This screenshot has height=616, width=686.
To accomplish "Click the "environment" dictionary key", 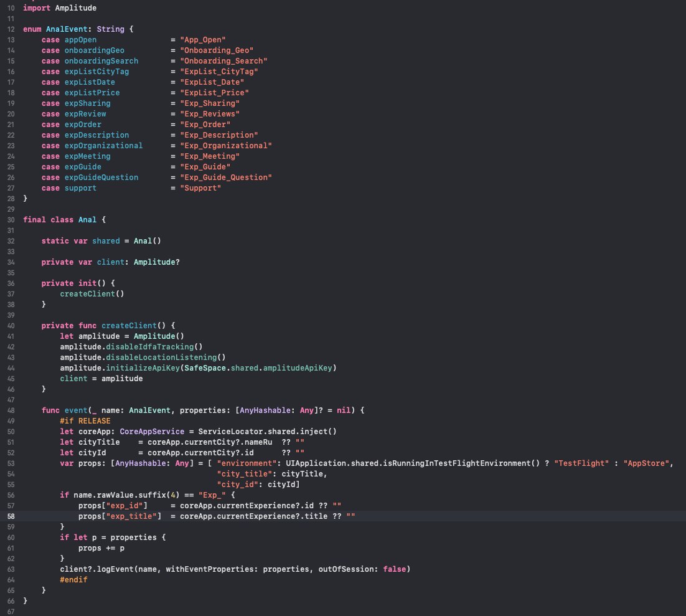I will click(x=247, y=463).
